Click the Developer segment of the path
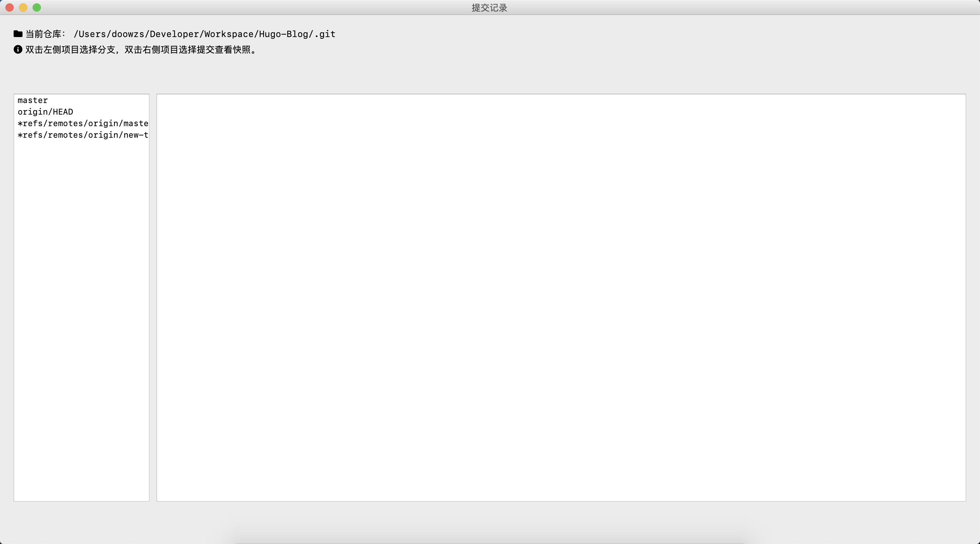 click(174, 34)
